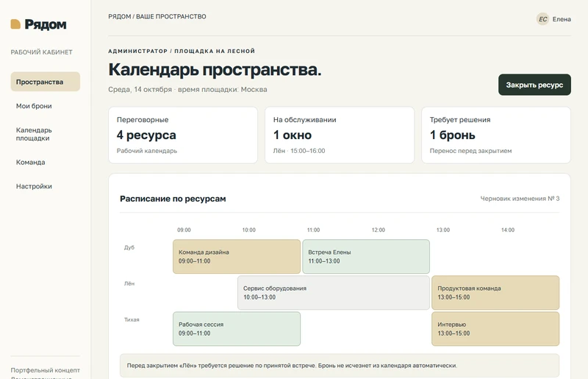Click the 12:00 time header
Screen dimensions: 588x379
(x=378, y=230)
